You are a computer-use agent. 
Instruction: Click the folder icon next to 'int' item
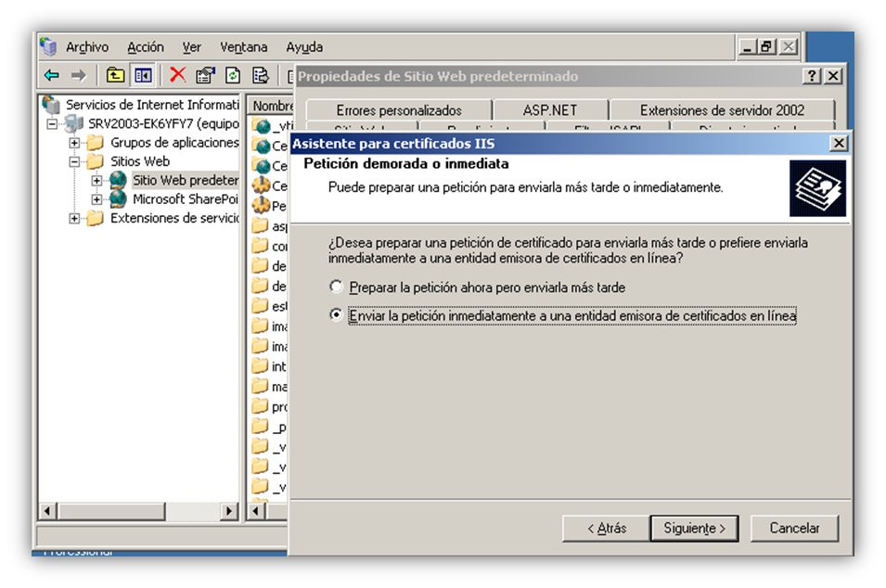pos(260,366)
